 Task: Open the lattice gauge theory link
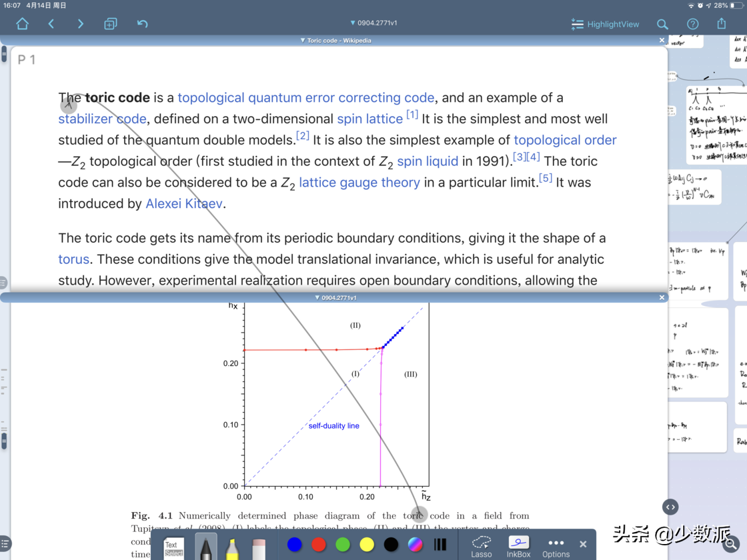(359, 183)
